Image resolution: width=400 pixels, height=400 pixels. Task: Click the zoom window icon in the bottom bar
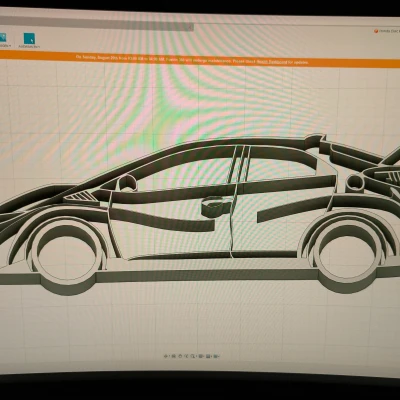193,356
